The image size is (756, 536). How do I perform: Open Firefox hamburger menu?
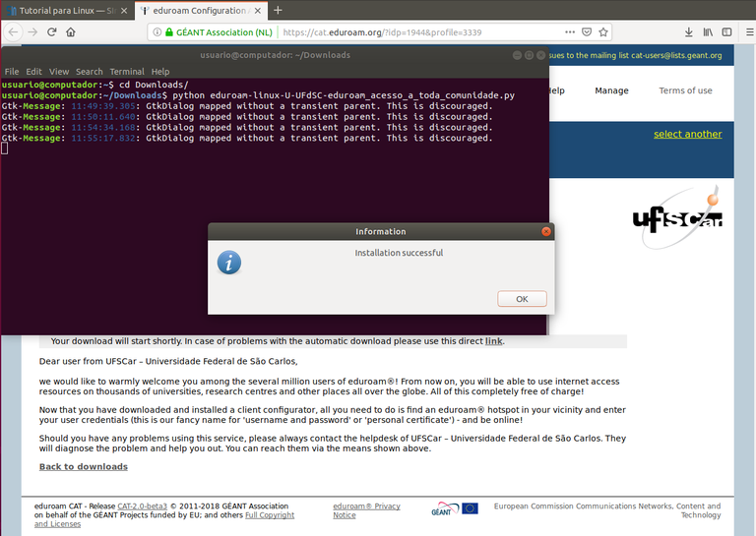(x=750, y=32)
